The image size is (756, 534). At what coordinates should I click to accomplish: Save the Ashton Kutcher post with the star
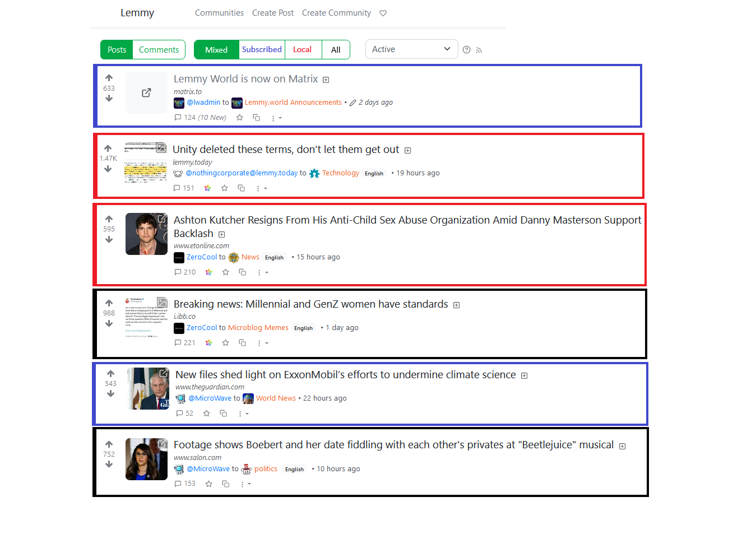(225, 272)
